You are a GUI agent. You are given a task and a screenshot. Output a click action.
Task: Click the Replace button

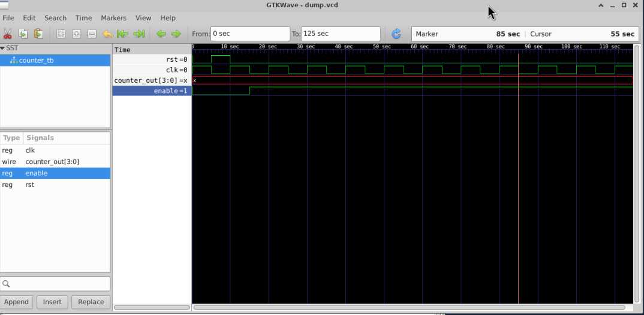pos(91,302)
